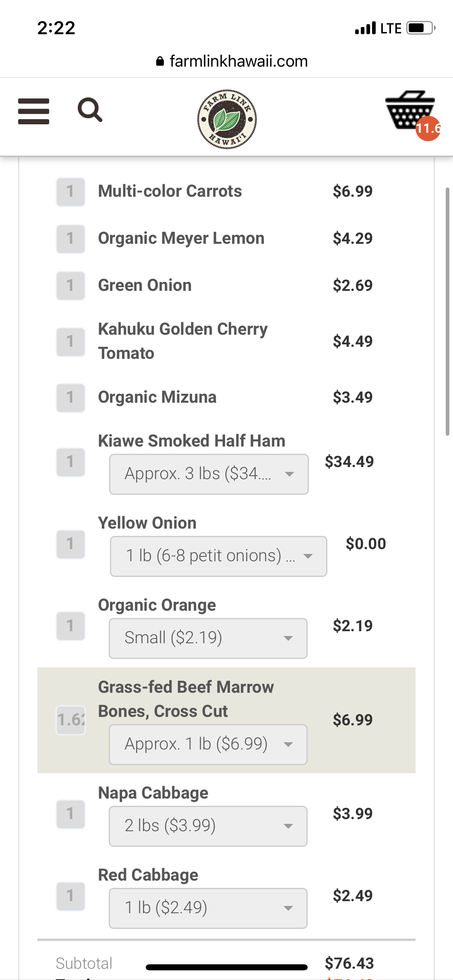Open the shopping basket cart icon
The width and height of the screenshot is (453, 980).
(409, 109)
